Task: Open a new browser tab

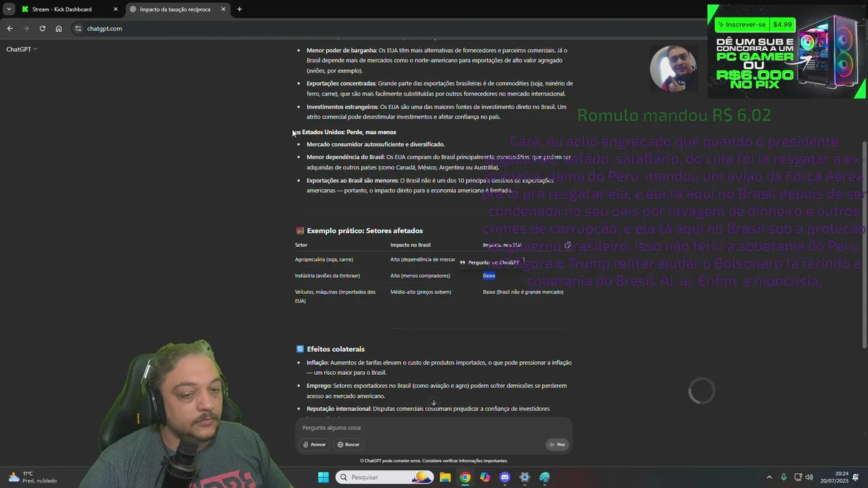Action: pyautogui.click(x=239, y=9)
